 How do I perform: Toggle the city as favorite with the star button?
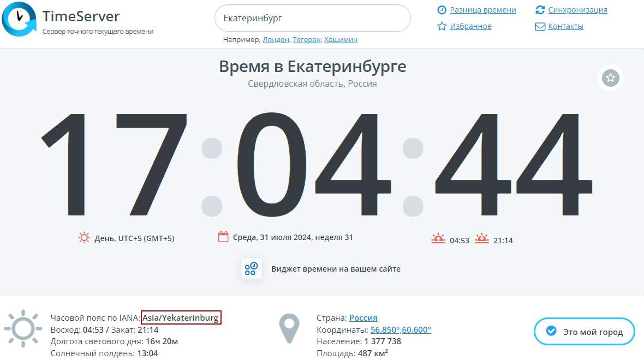click(610, 78)
